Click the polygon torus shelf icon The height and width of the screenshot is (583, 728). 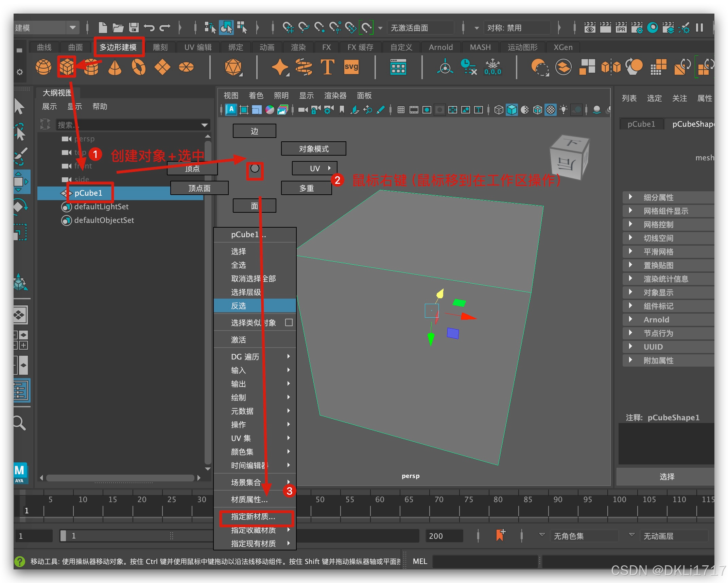tap(139, 67)
